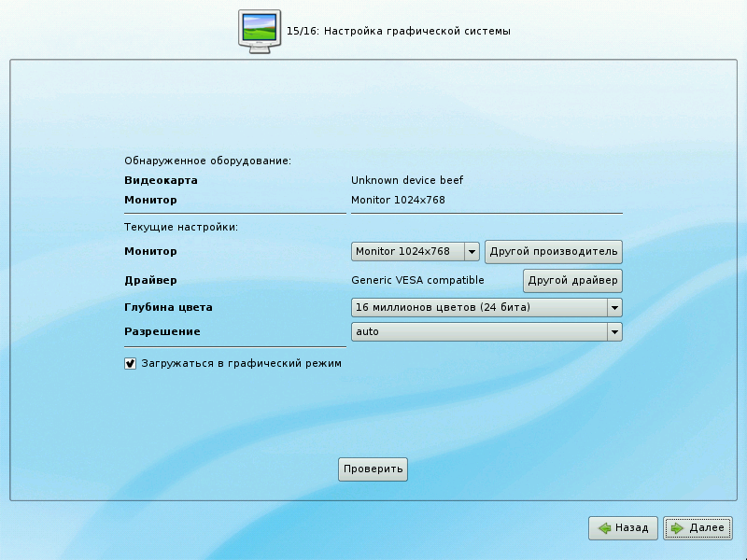Click the Generic VESA compatible driver text

point(417,280)
